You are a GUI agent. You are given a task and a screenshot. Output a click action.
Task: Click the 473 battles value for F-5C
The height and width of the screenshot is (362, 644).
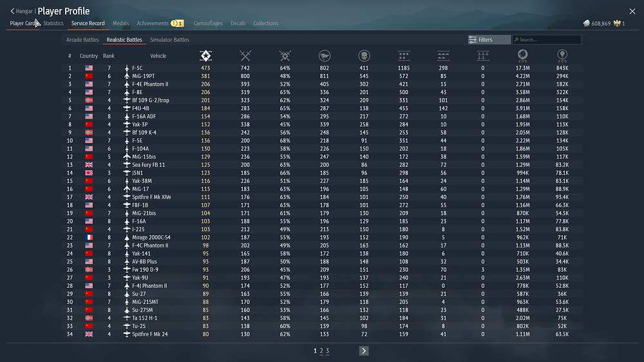(x=205, y=68)
